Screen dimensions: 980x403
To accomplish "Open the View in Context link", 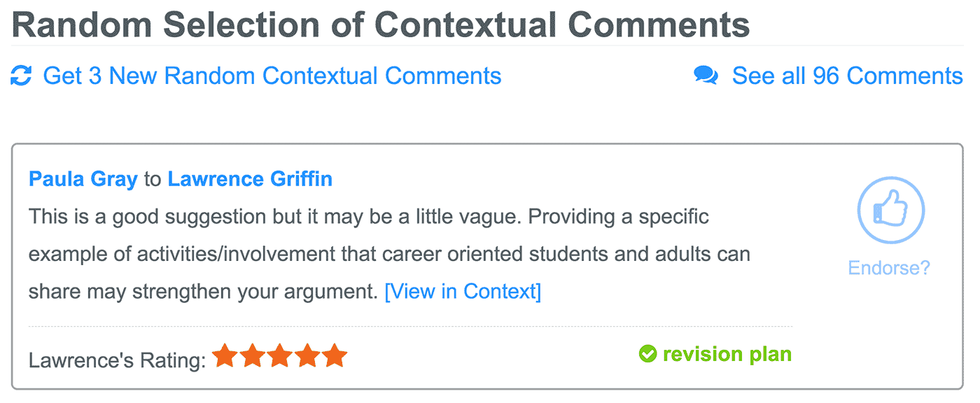I will [x=463, y=291].
